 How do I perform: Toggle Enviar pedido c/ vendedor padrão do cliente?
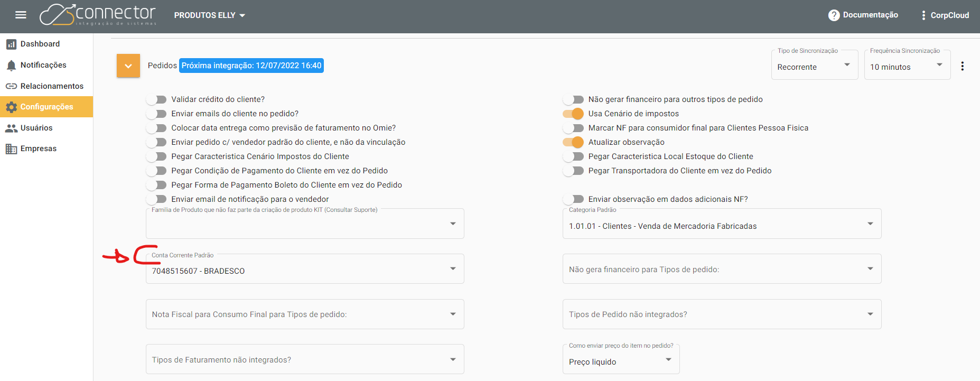[x=156, y=142]
